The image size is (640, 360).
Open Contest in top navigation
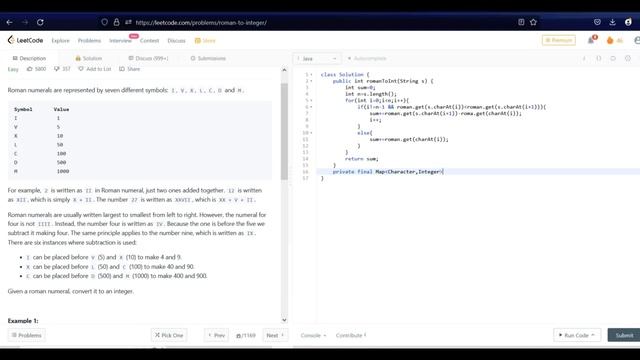pos(149,40)
